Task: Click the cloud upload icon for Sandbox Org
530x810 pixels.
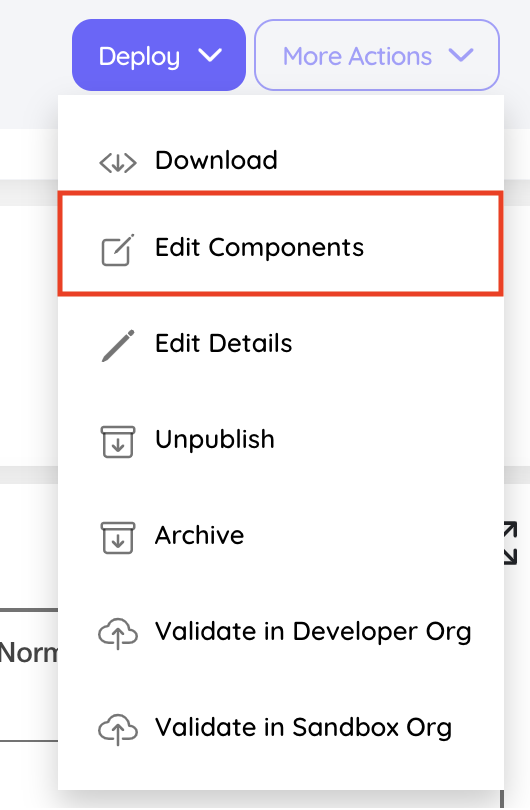Action: [x=118, y=729]
